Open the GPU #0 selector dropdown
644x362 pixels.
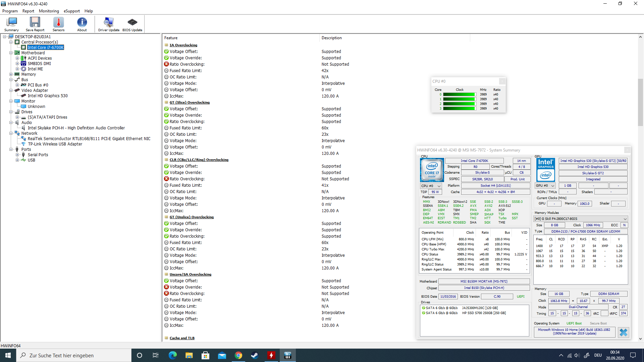[x=552, y=186]
